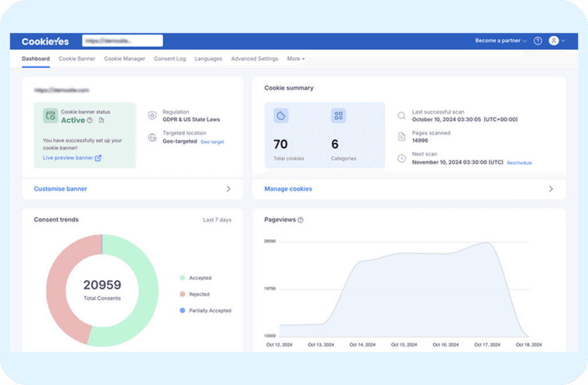Click the help question mark icon in header
The image size is (588, 385).
pyautogui.click(x=537, y=41)
